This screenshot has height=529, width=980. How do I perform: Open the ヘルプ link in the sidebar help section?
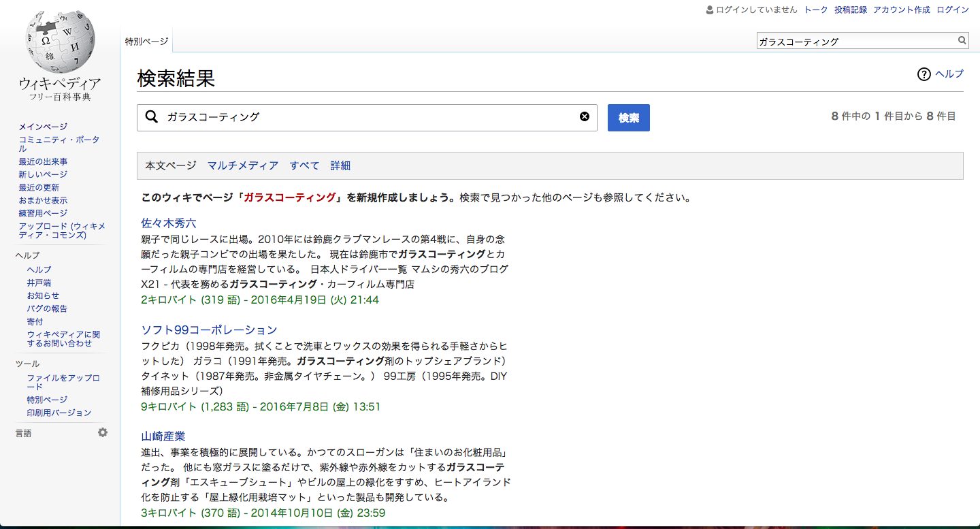pyautogui.click(x=39, y=270)
